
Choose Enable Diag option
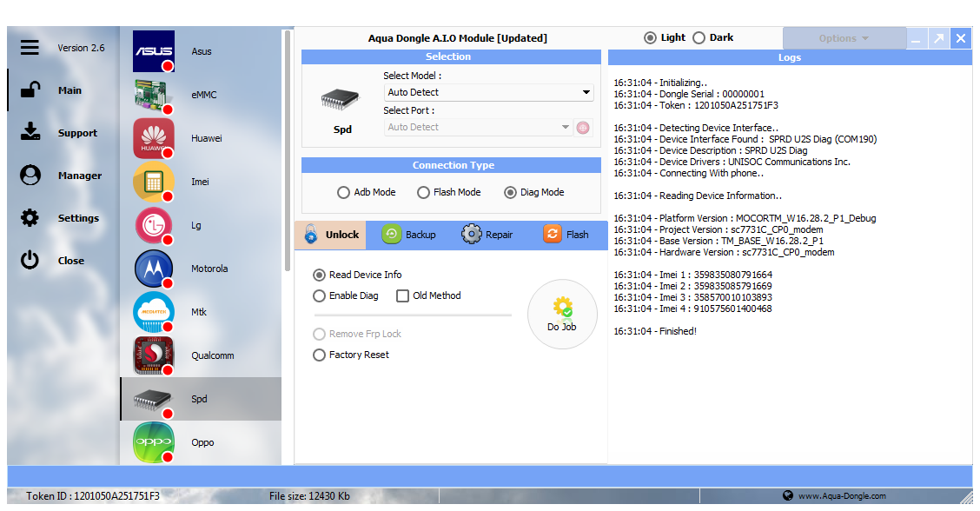tap(346, 295)
